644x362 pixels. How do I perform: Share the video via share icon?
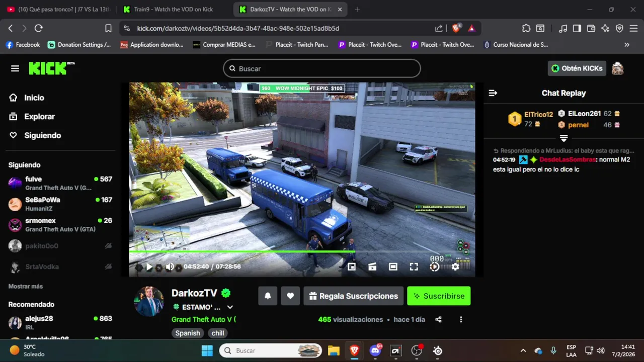(x=438, y=319)
